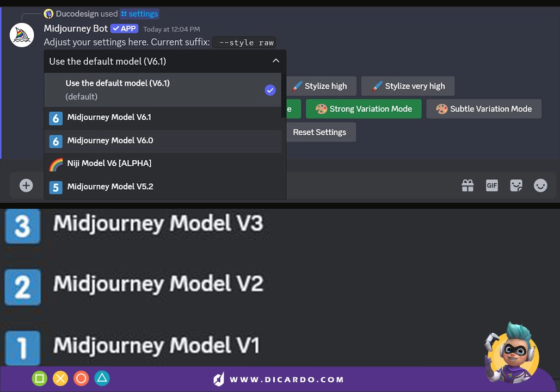The height and width of the screenshot is (392, 560).
Task: Choose Midjourney Model V6.0 option
Action: (163, 141)
